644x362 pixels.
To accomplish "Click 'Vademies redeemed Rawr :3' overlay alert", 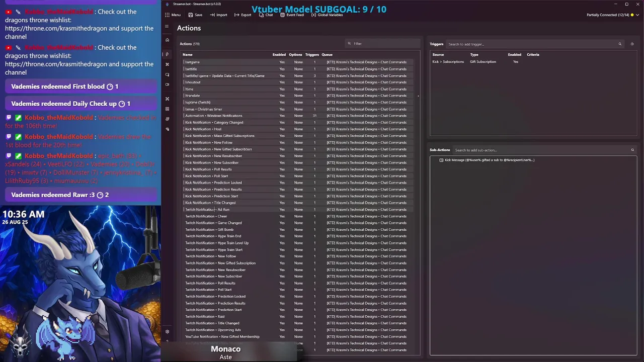I will [x=80, y=195].
